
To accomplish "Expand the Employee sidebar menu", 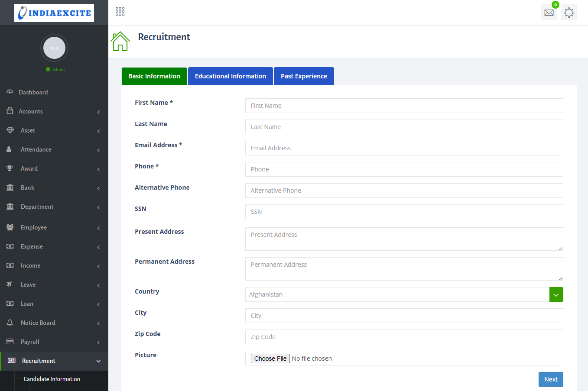I will [34, 227].
